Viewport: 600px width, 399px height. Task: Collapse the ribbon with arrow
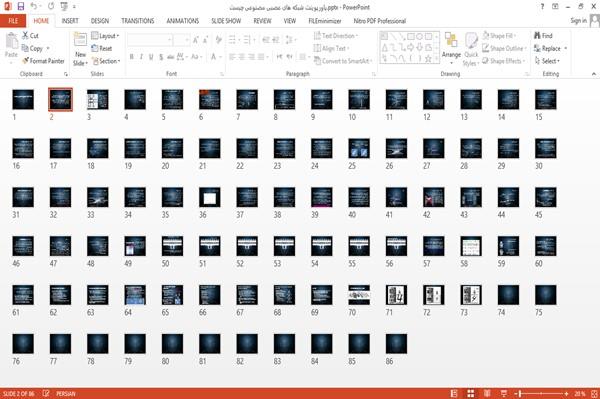pyautogui.click(x=594, y=74)
